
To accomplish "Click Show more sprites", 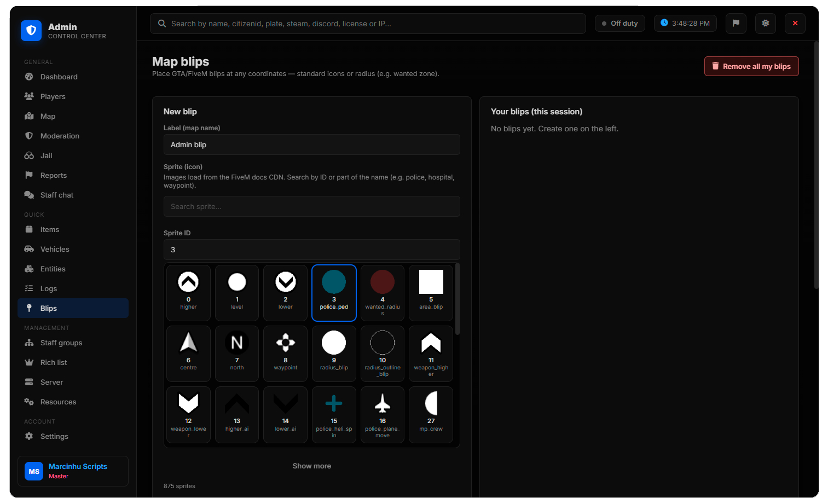I will (x=312, y=466).
